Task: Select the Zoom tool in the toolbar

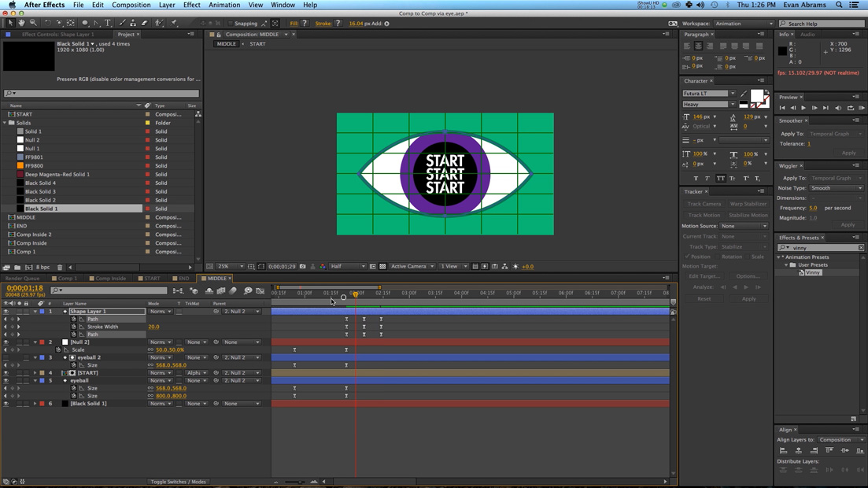Action: pyautogui.click(x=34, y=23)
